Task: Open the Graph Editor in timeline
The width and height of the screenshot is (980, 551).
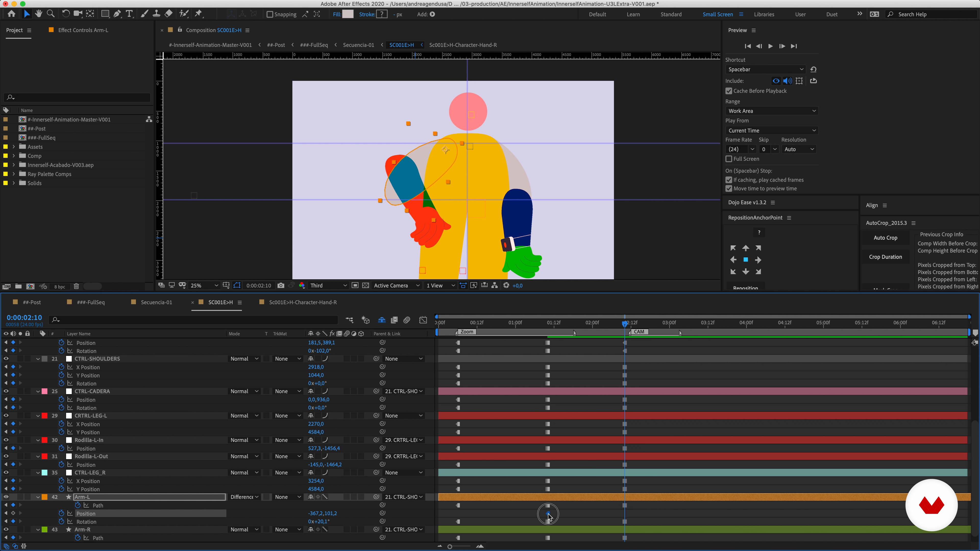Action: 423,320
